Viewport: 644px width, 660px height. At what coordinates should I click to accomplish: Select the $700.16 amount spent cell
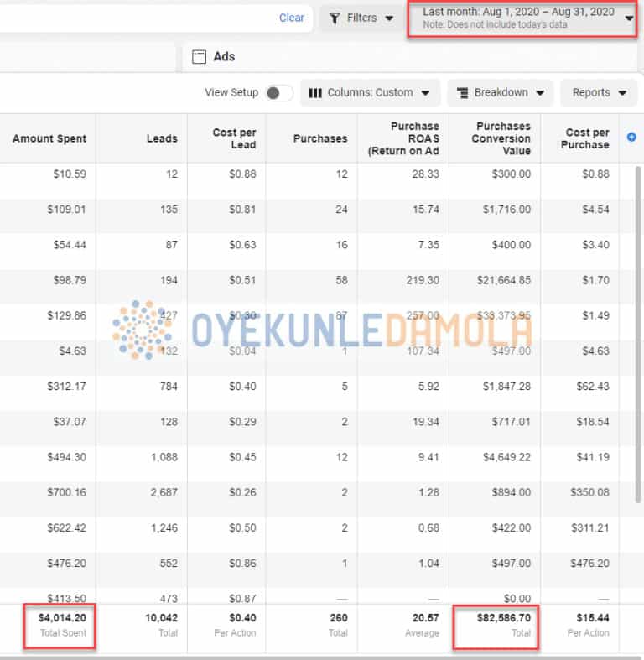(66, 492)
